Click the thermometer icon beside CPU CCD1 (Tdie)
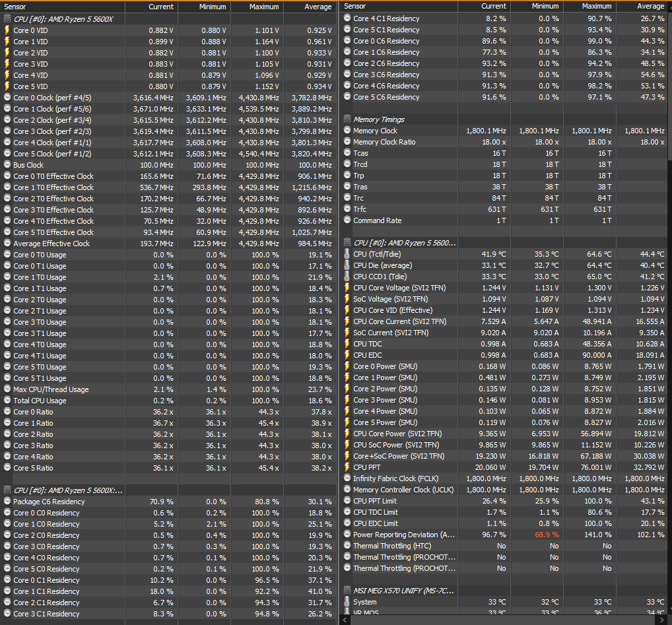The width and height of the screenshot is (672, 625). (x=347, y=277)
